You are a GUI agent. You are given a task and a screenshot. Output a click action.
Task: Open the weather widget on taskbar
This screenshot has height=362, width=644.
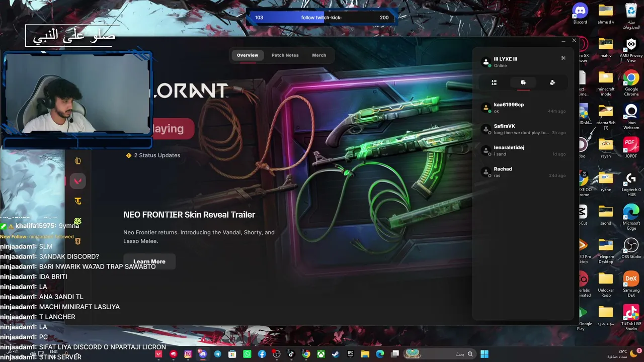623,354
